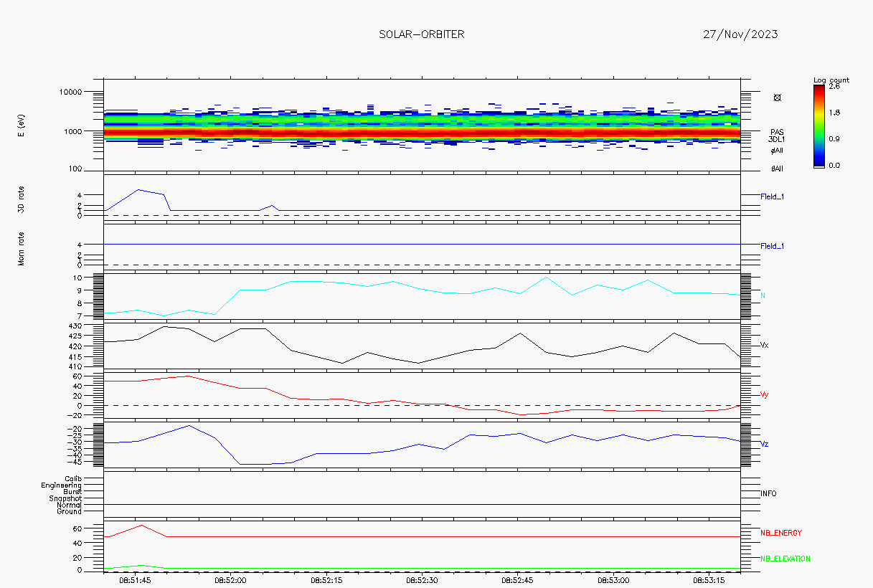Click the 3DL1 label
The height and width of the screenshot is (588, 873).
click(777, 139)
